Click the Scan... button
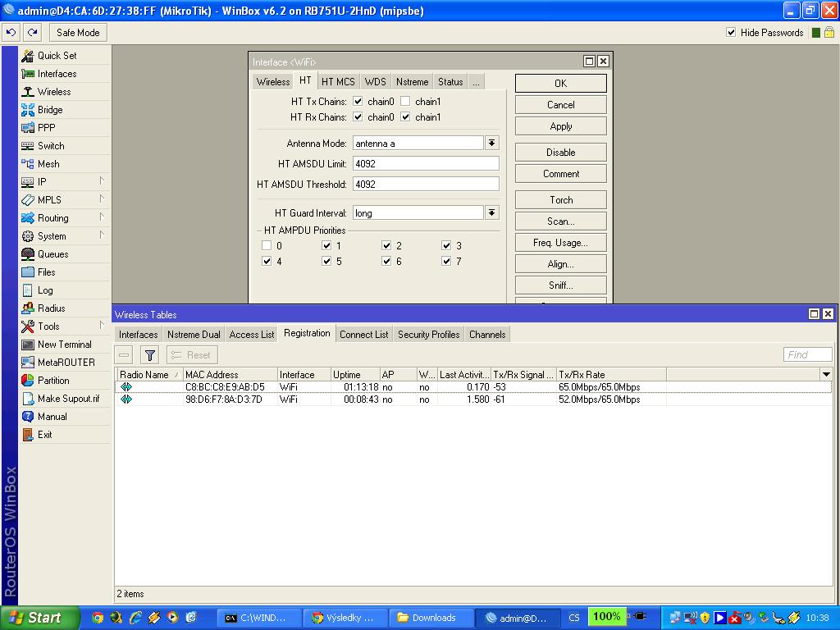840x630 pixels. click(561, 221)
